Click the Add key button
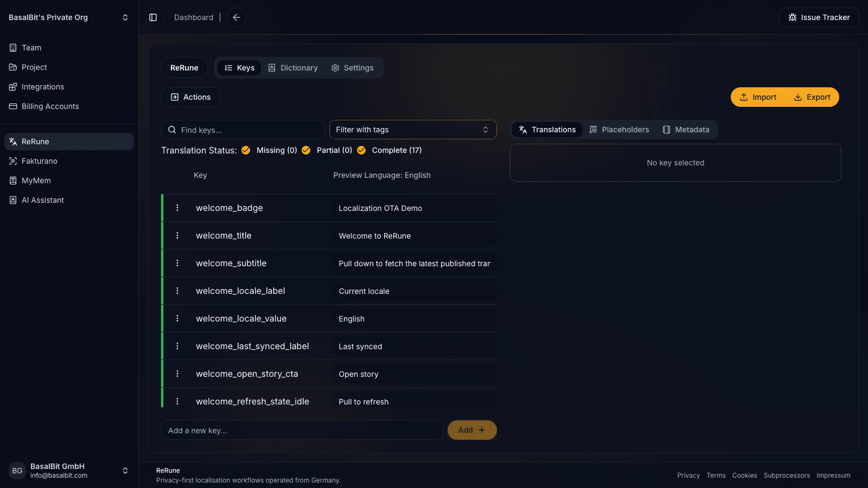This screenshot has height=488, width=868. tap(472, 430)
